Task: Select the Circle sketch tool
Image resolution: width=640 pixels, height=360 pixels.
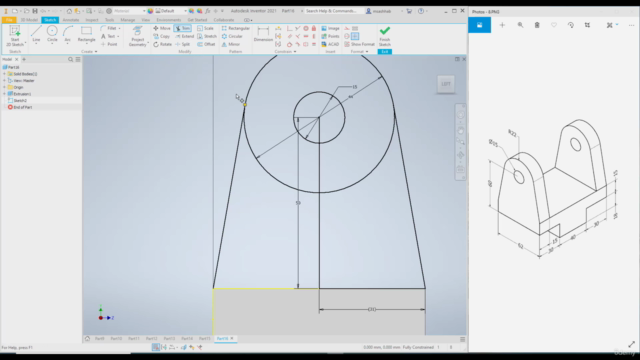Action: pos(52,34)
